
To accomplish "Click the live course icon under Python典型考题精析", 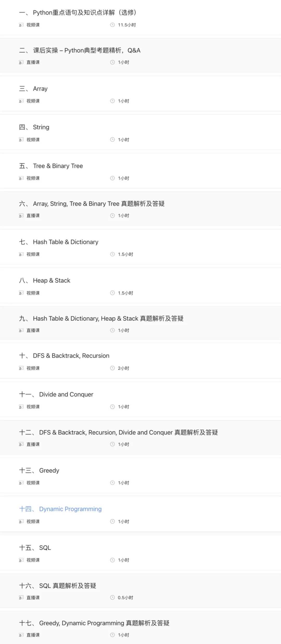I will pos(21,62).
